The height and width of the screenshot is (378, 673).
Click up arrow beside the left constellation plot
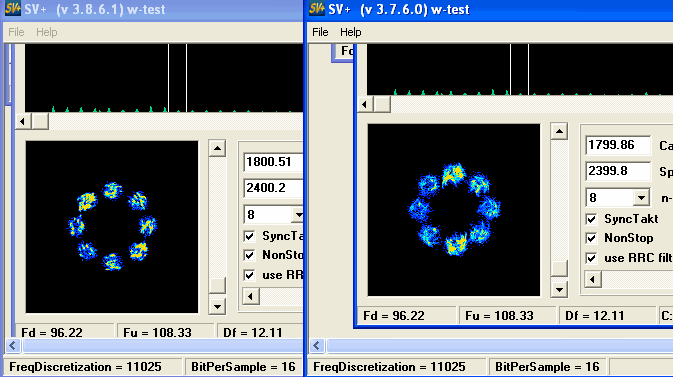coord(217,148)
